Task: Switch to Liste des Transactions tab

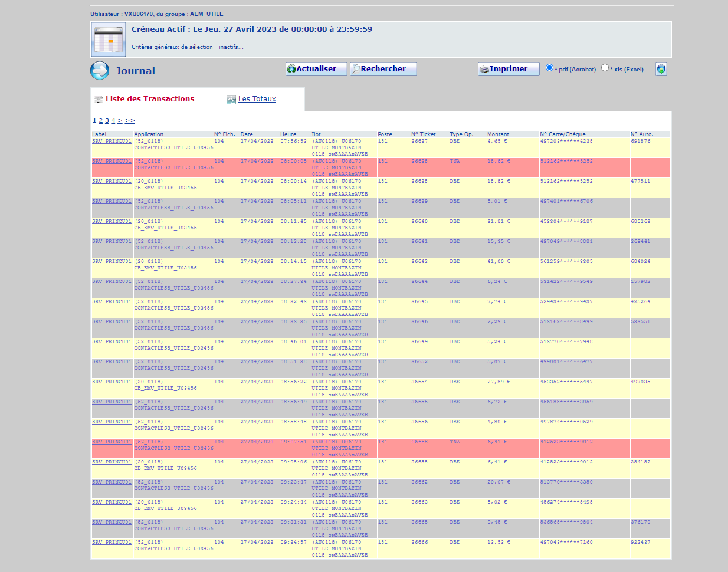Action: (149, 99)
